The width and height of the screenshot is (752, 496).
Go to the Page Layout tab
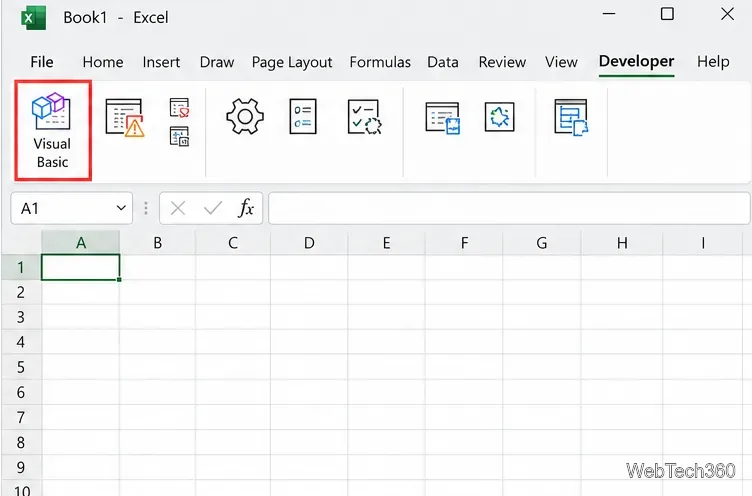(x=292, y=62)
